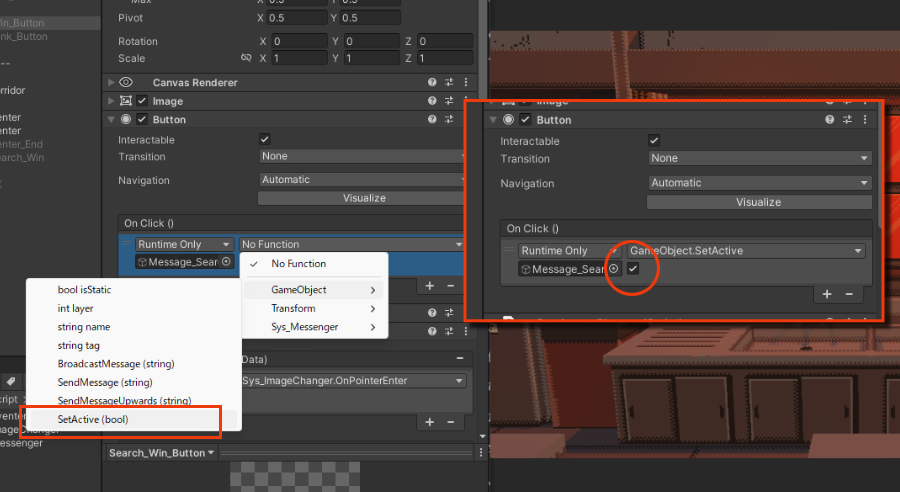
Task: Uncheck Interactable in the left Button component
Action: click(x=264, y=139)
